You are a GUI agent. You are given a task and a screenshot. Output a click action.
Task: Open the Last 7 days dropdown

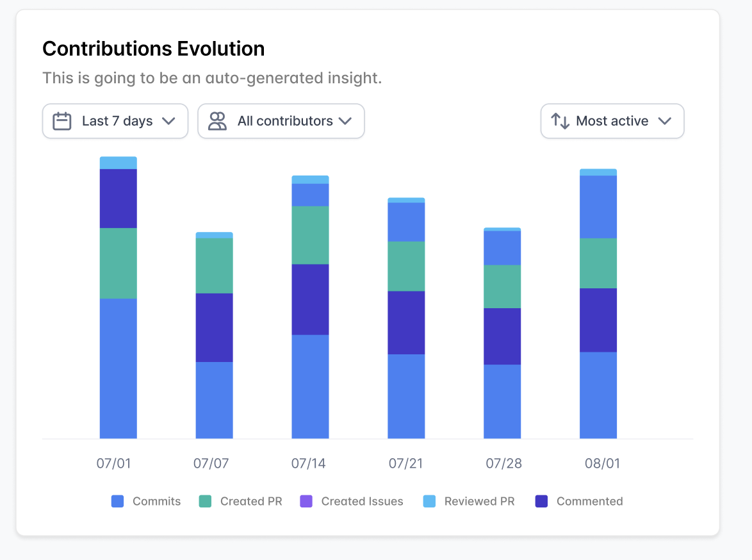[115, 121]
